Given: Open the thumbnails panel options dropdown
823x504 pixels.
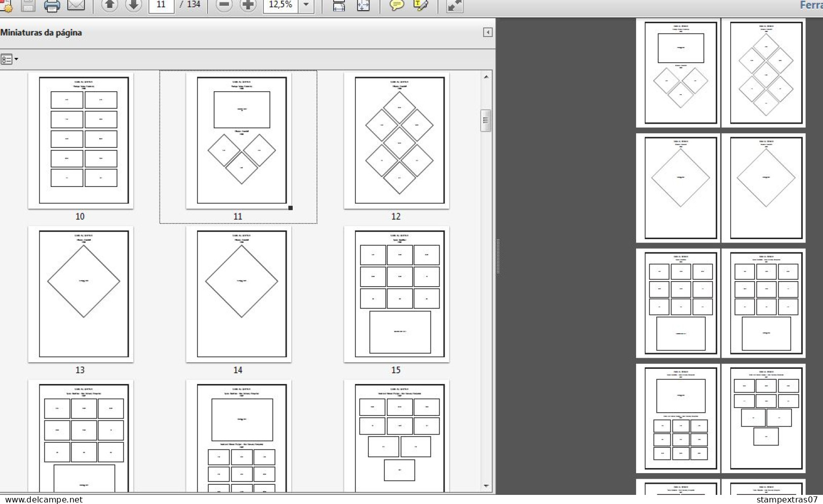Looking at the screenshot, I should click(x=9, y=59).
